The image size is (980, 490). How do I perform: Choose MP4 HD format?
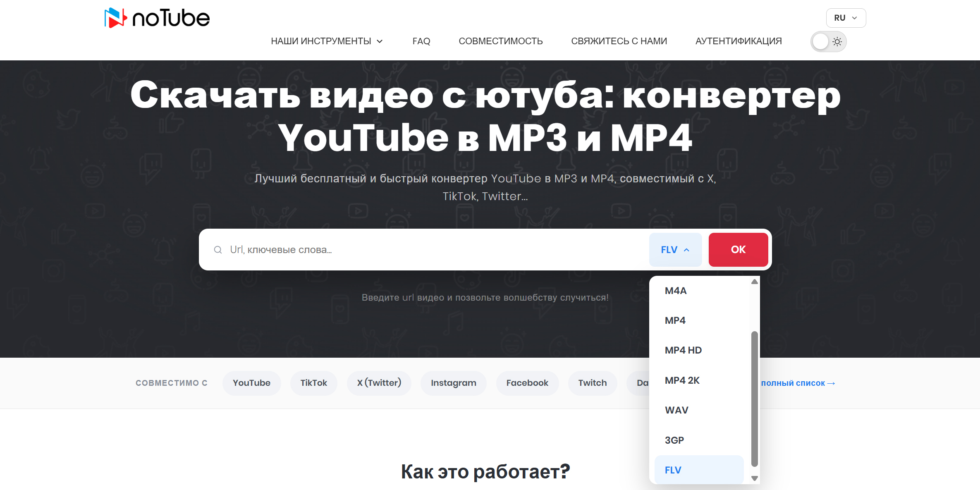pyautogui.click(x=699, y=350)
